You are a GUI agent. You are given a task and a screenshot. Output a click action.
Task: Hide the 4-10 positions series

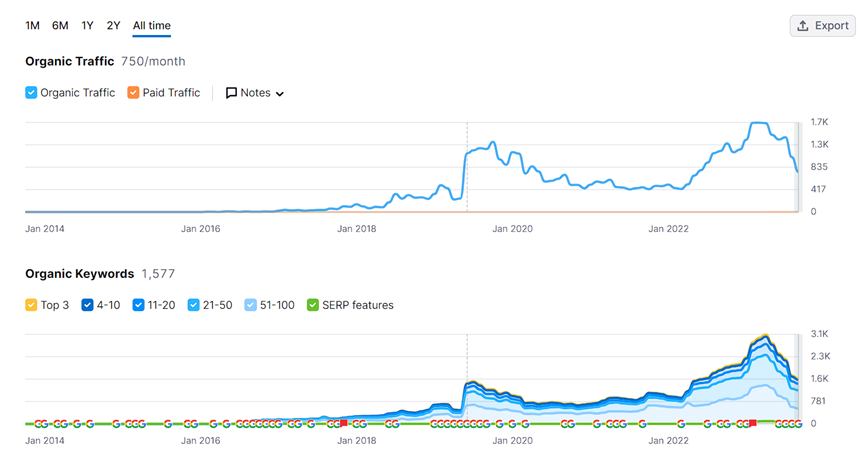[88, 305]
